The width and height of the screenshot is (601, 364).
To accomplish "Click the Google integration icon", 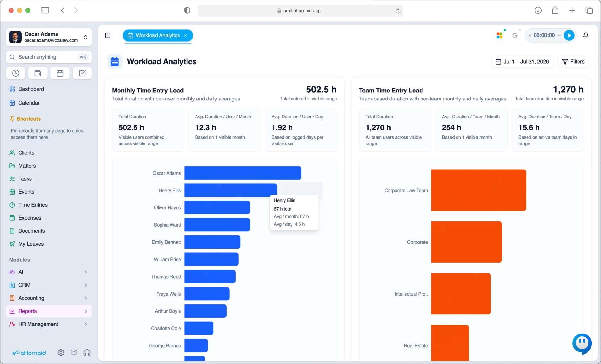I will [x=515, y=35].
